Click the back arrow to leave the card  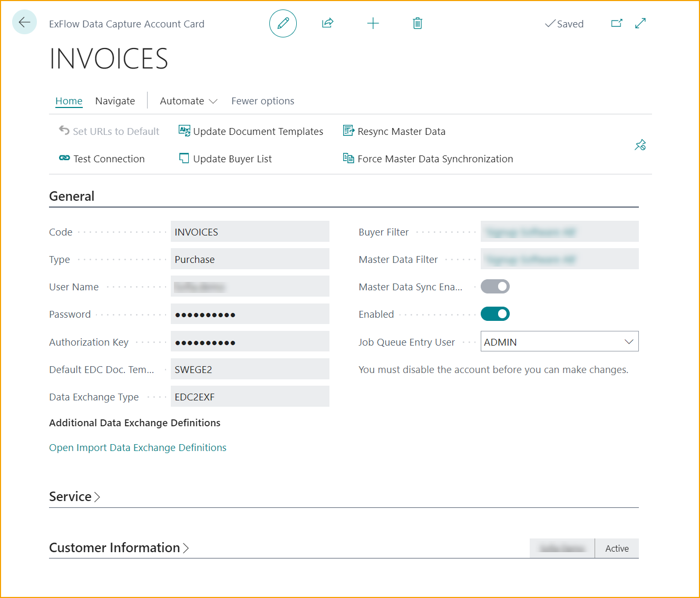pos(24,22)
